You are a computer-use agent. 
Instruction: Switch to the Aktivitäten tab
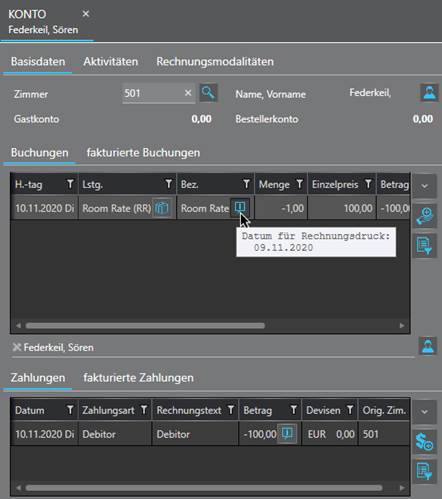(111, 62)
